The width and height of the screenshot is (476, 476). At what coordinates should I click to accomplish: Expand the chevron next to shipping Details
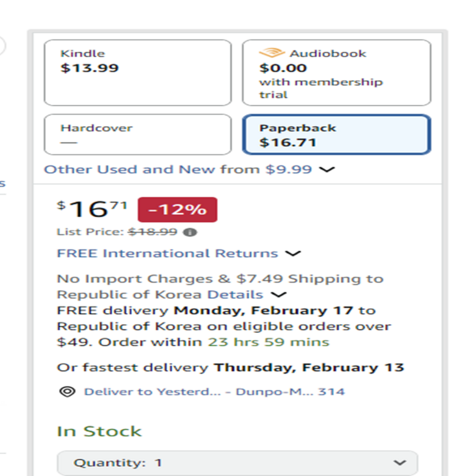pyautogui.click(x=278, y=295)
